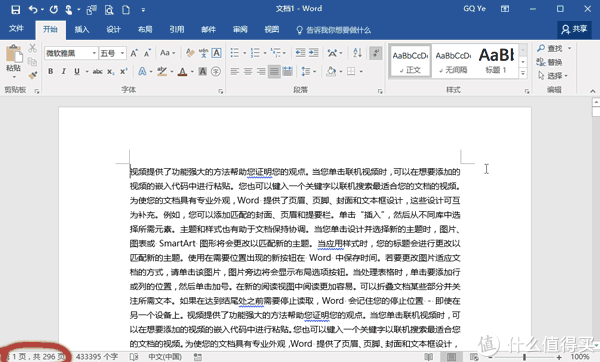The height and width of the screenshot is (362, 600).
Task: Apply distributed alignment
Action: pos(287,72)
